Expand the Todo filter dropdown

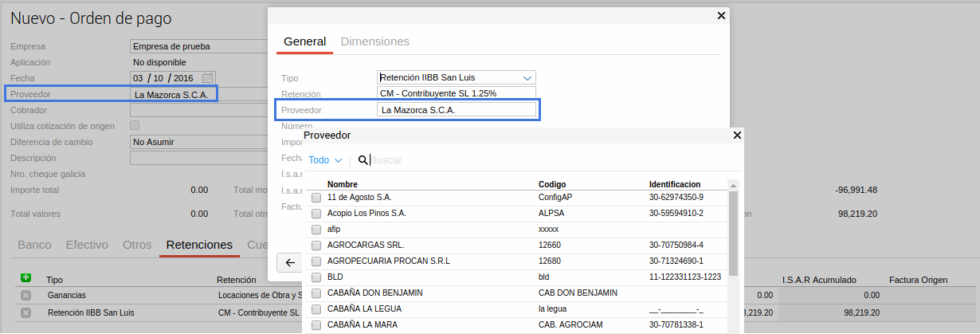click(x=325, y=160)
